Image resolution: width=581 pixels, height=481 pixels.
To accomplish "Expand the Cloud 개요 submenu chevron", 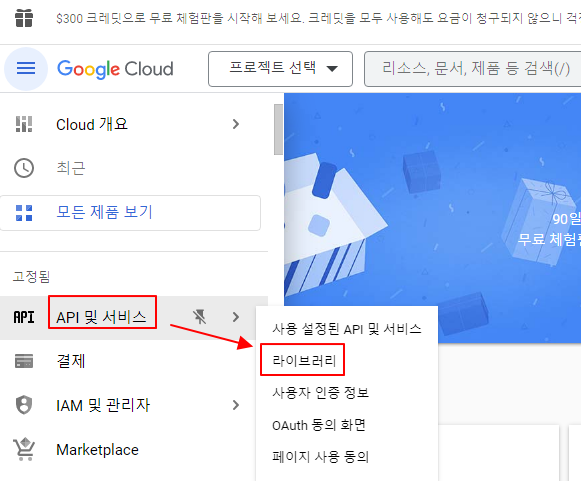I will click(x=236, y=124).
